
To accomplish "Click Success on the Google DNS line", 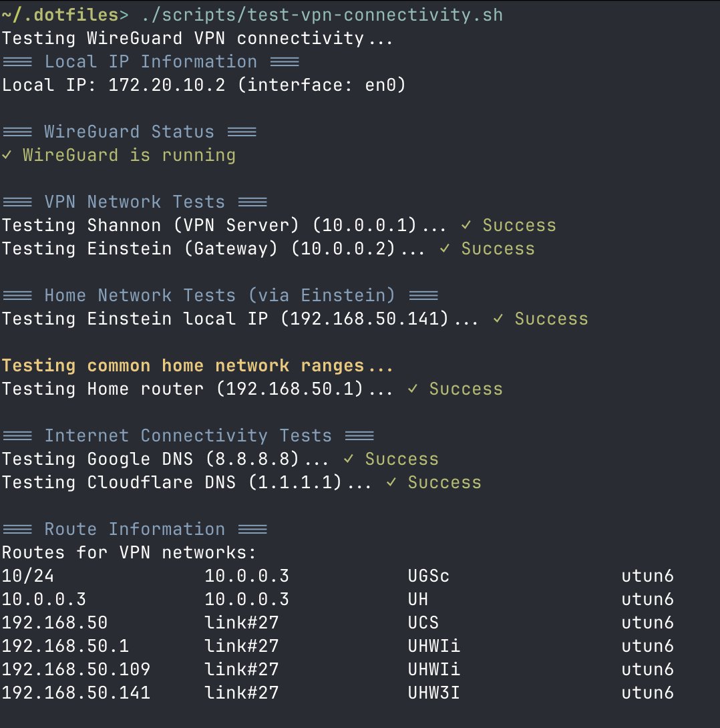I will tap(402, 459).
